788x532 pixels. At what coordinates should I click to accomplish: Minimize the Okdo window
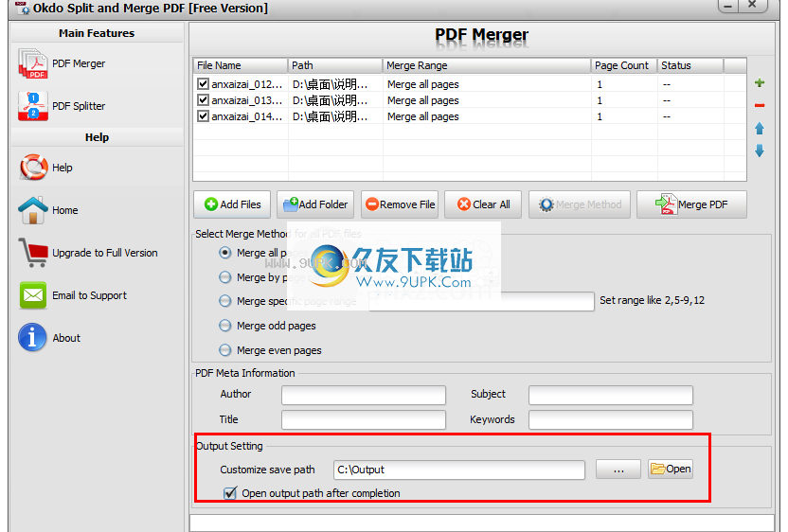727,5
